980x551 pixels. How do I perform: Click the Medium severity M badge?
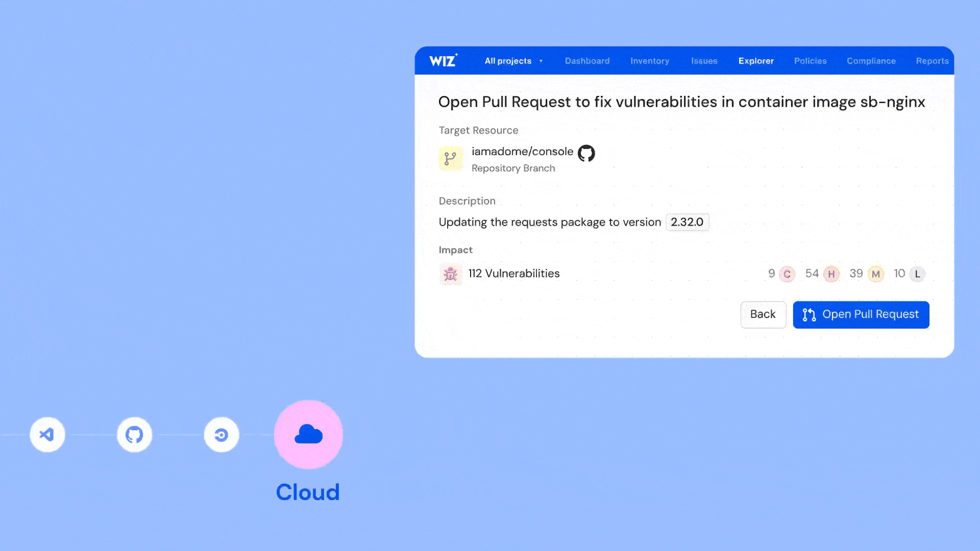pos(875,274)
